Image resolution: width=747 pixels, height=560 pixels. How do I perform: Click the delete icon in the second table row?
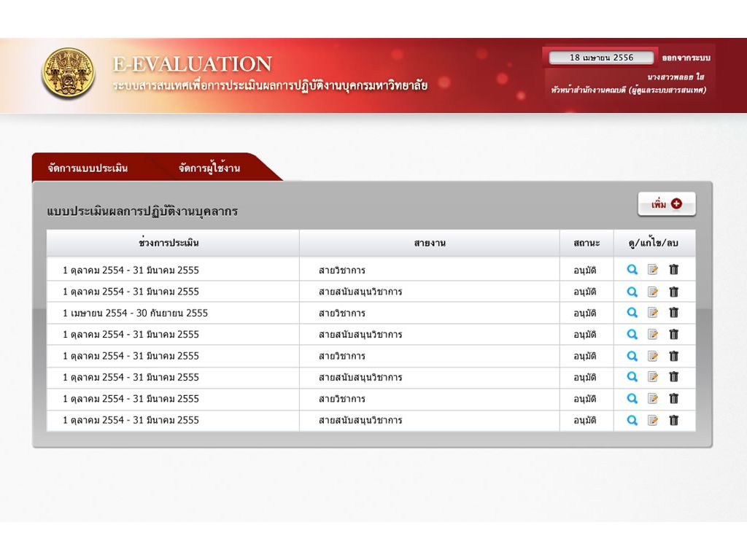(673, 292)
